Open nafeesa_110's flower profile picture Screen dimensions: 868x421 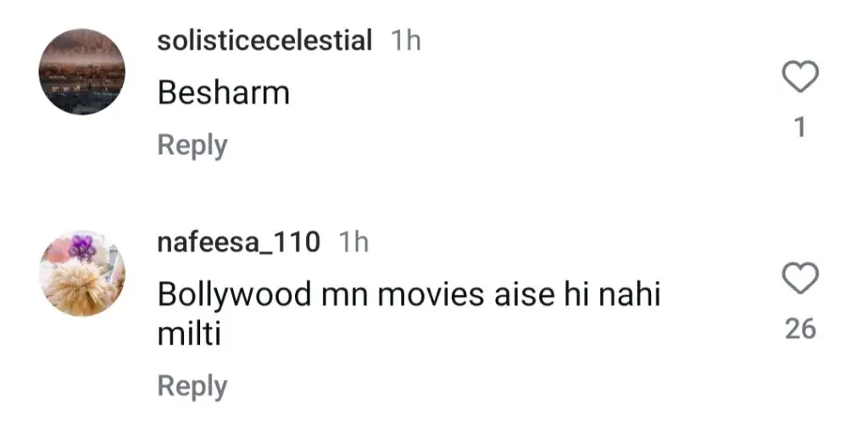coord(82,274)
